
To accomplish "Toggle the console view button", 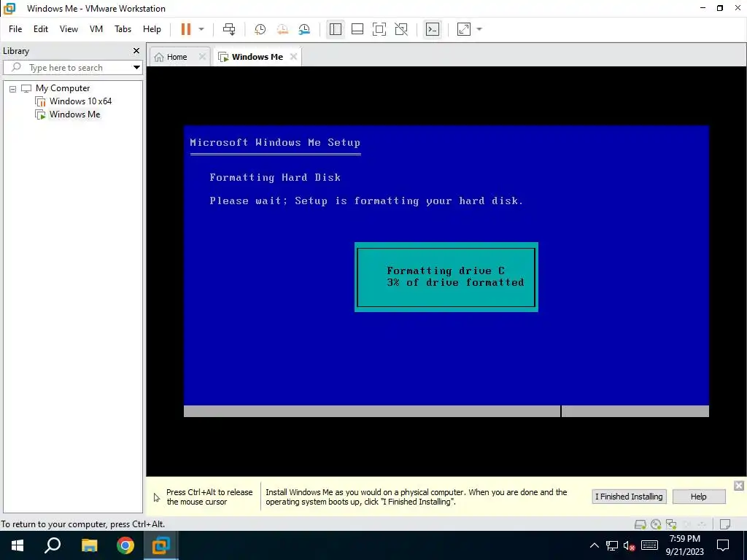I will click(432, 29).
